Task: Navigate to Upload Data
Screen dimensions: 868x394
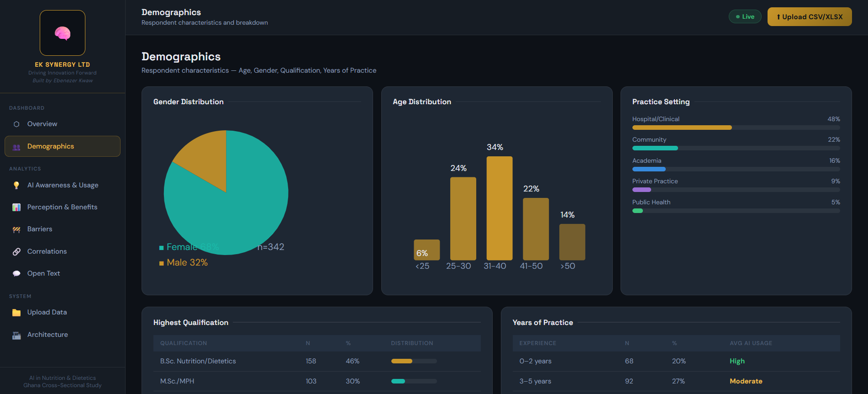Action: [63, 312]
